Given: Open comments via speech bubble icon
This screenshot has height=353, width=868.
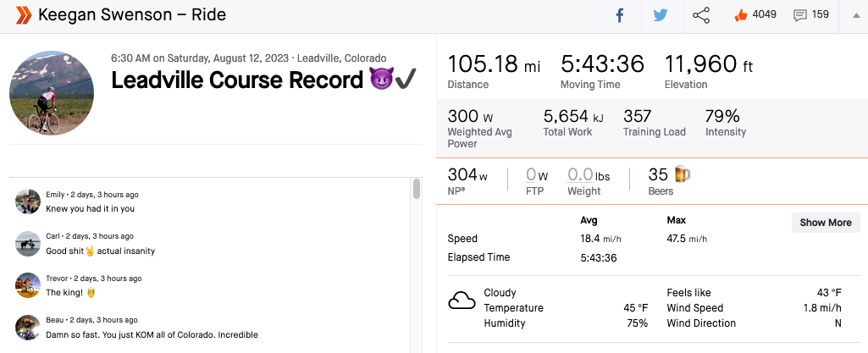Looking at the screenshot, I should [x=799, y=15].
